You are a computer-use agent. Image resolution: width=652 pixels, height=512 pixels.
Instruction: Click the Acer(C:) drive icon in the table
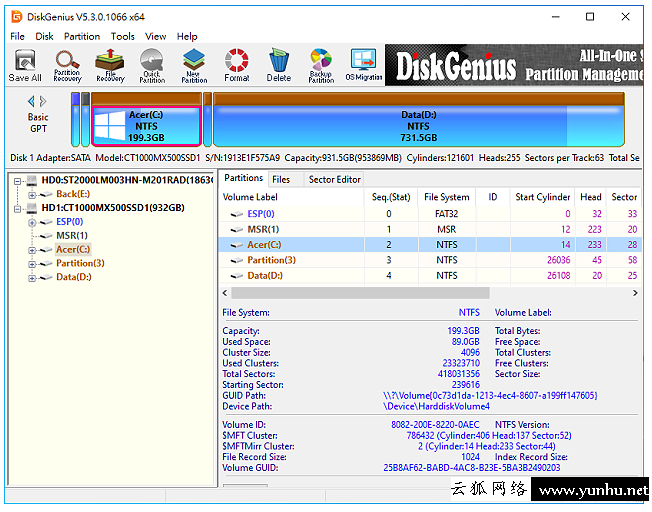pos(237,245)
